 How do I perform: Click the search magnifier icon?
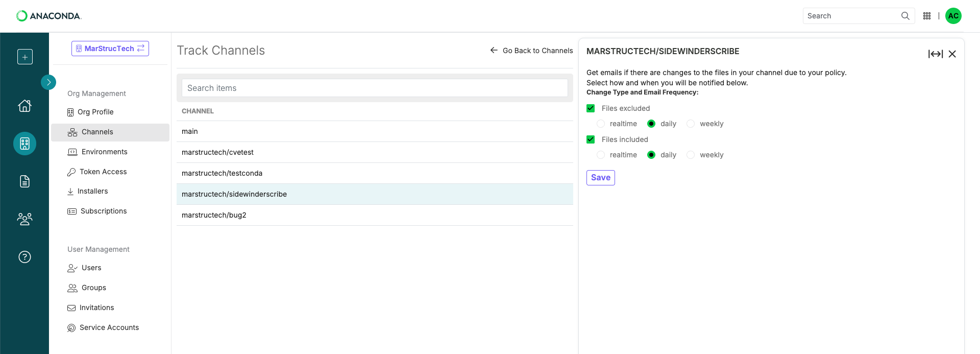click(905, 16)
